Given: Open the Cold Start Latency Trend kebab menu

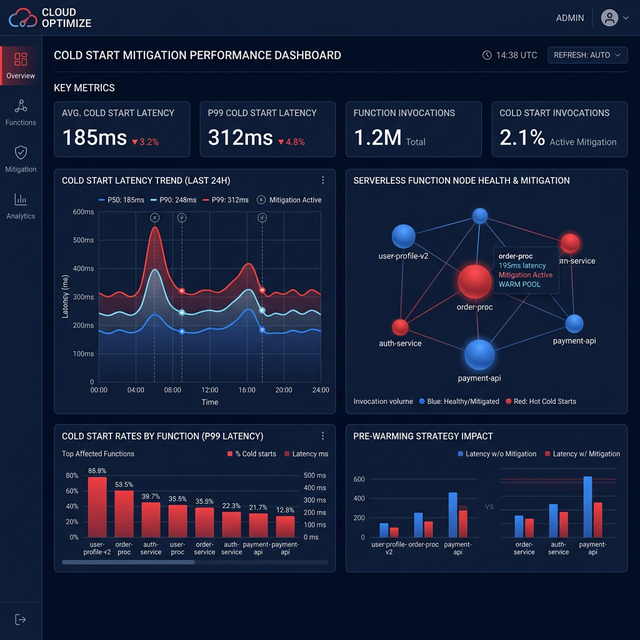Looking at the screenshot, I should (x=322, y=181).
